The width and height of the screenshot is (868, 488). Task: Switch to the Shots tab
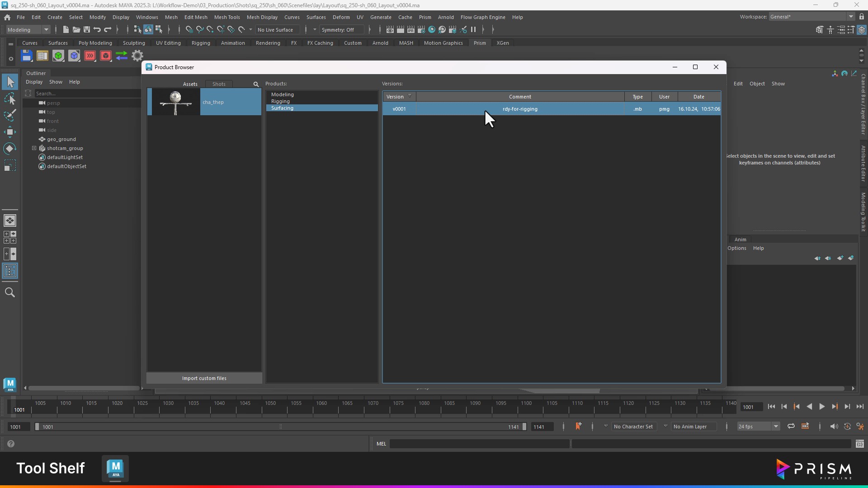pyautogui.click(x=219, y=84)
